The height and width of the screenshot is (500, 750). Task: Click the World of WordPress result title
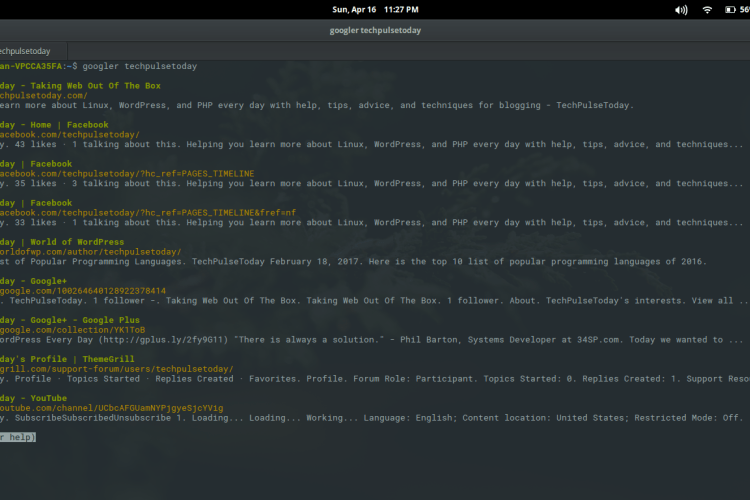tap(62, 242)
